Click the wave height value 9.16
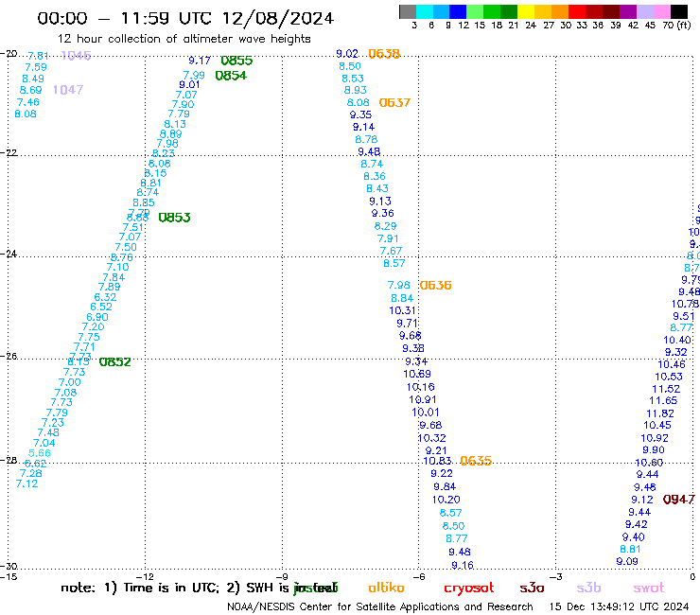 coord(462,565)
